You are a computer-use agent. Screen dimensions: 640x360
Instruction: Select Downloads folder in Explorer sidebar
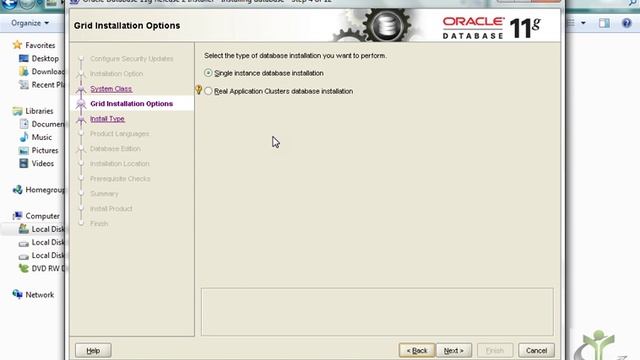coord(48,71)
